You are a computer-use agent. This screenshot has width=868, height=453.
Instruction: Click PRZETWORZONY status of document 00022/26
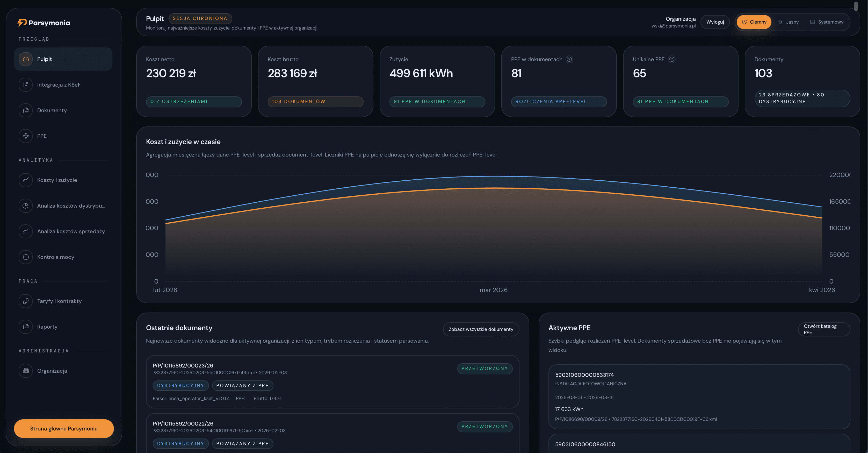click(x=484, y=427)
